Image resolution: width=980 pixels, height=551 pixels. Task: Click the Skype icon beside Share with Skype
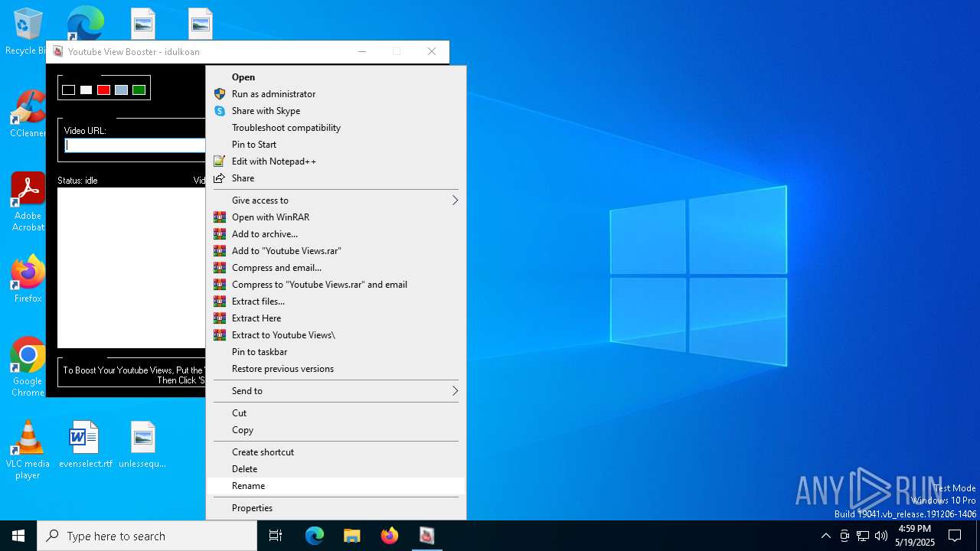coord(220,111)
